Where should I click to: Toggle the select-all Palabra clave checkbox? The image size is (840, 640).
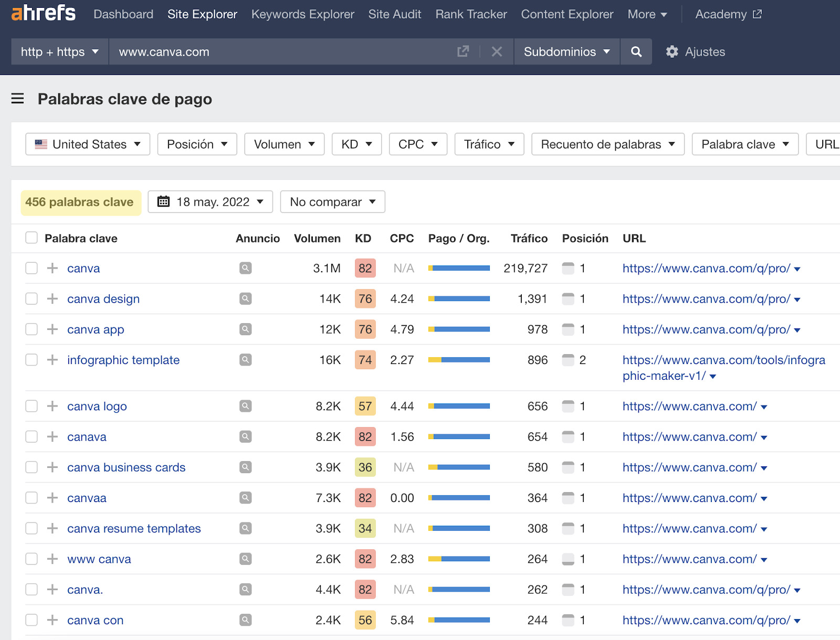click(x=31, y=238)
